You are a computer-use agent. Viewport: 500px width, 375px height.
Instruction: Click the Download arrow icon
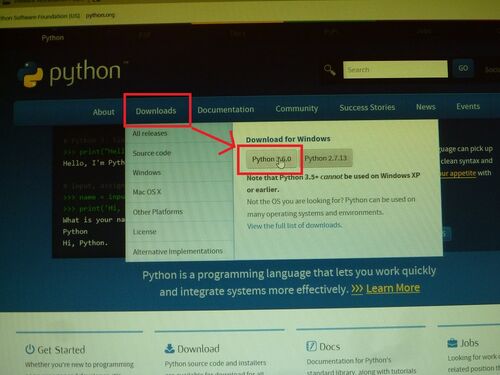click(x=169, y=348)
